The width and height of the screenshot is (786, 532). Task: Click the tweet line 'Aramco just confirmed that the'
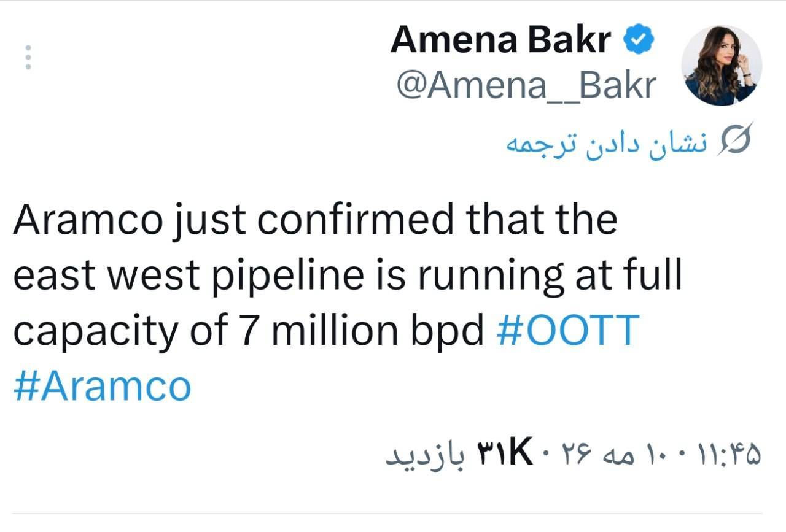point(315,219)
